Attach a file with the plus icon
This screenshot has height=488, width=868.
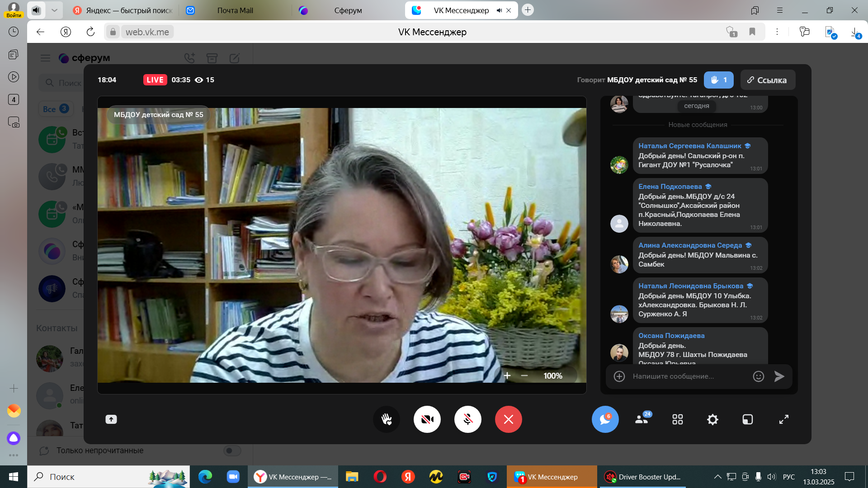[x=619, y=376]
